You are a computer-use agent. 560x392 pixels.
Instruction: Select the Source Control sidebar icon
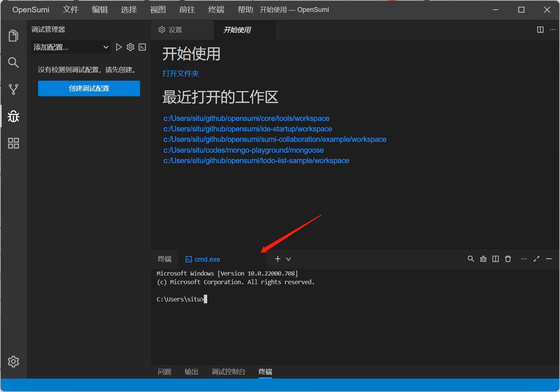click(x=13, y=89)
